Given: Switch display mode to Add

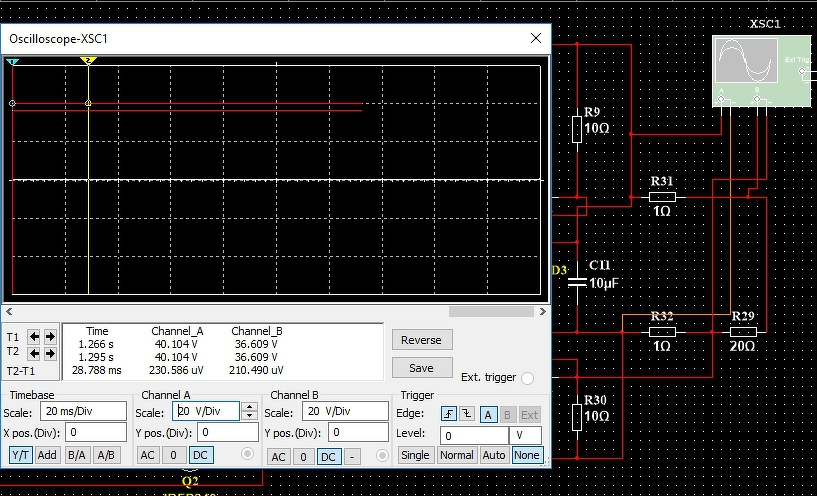Looking at the screenshot, I should coord(47,455).
